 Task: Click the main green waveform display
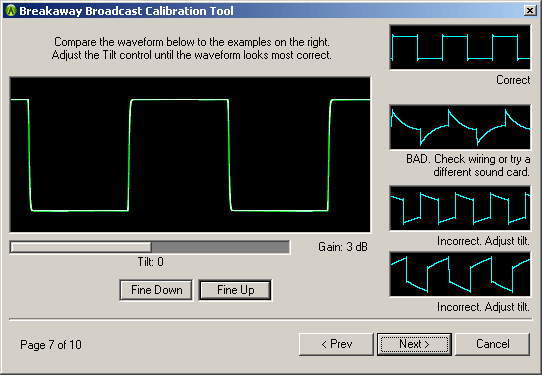(x=190, y=154)
